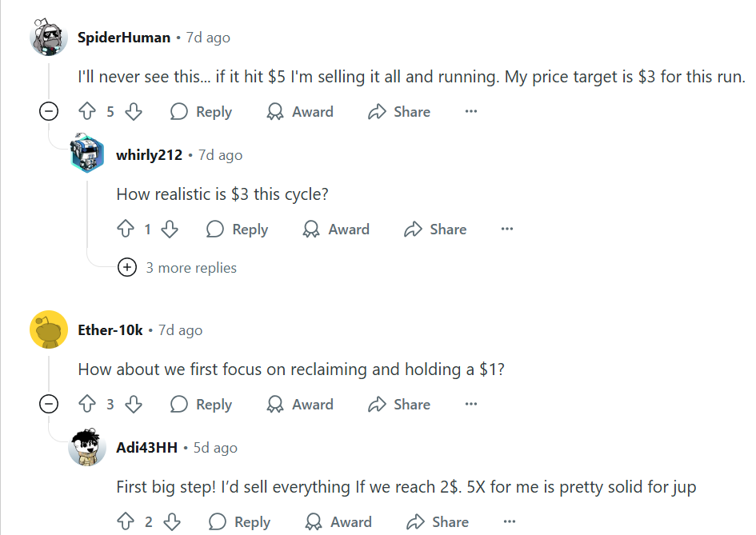Open more options on whirly212's reply
The image size is (756, 535).
(506, 230)
